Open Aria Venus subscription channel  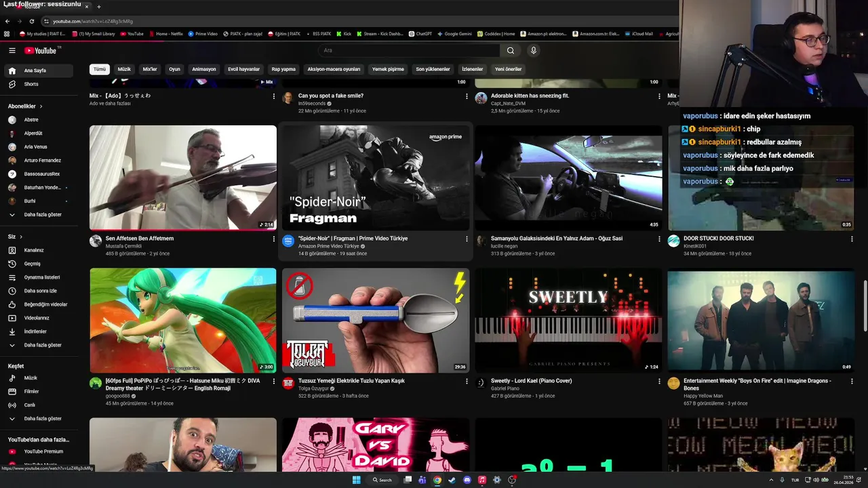tap(39, 147)
